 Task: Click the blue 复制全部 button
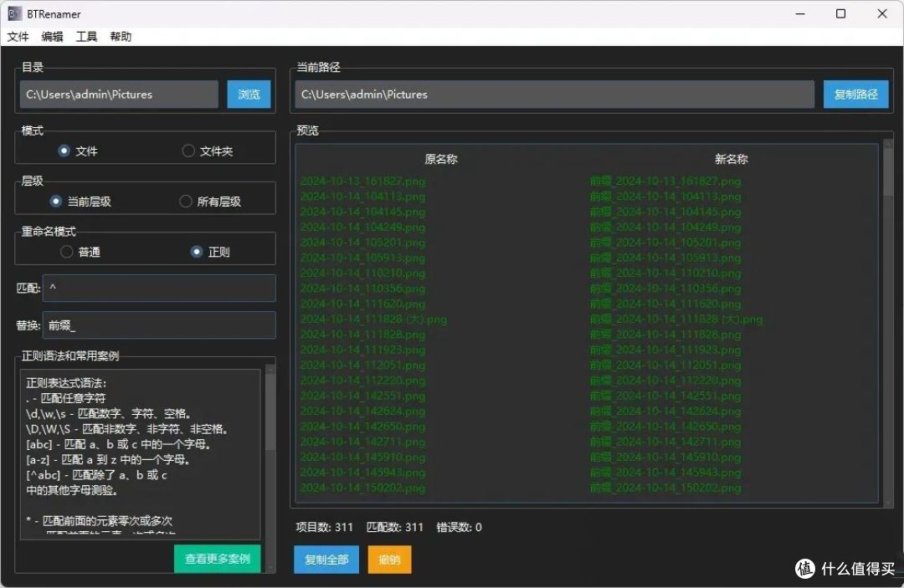coord(326,560)
